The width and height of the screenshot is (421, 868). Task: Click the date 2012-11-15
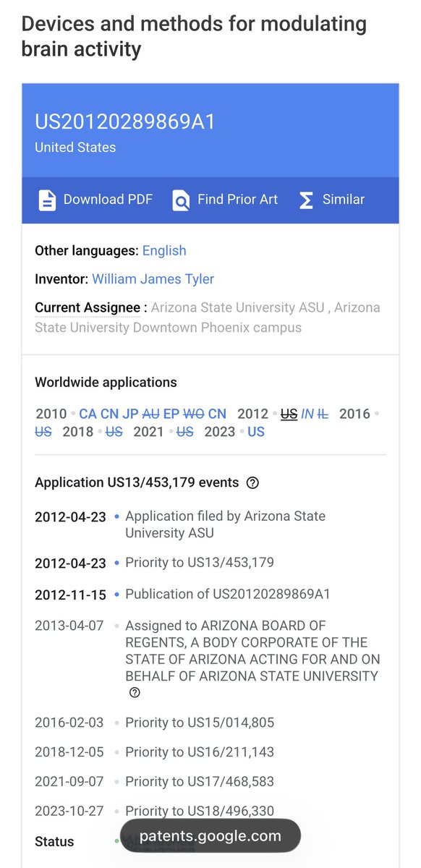click(x=70, y=595)
